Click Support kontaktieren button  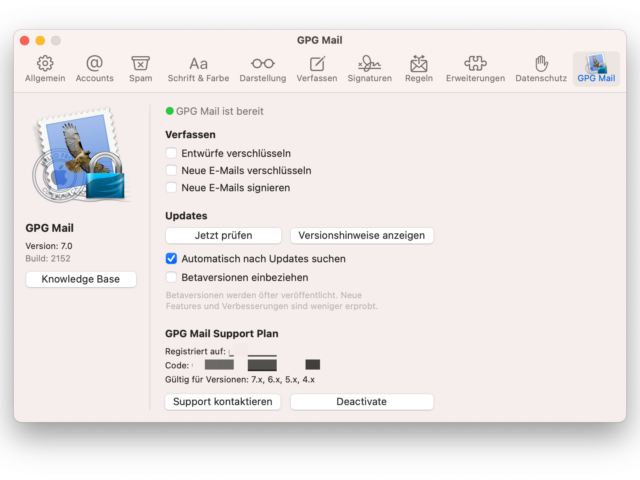(222, 402)
